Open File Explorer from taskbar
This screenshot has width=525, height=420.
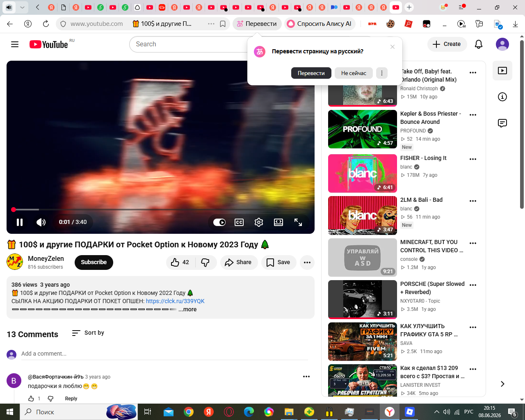point(289,412)
